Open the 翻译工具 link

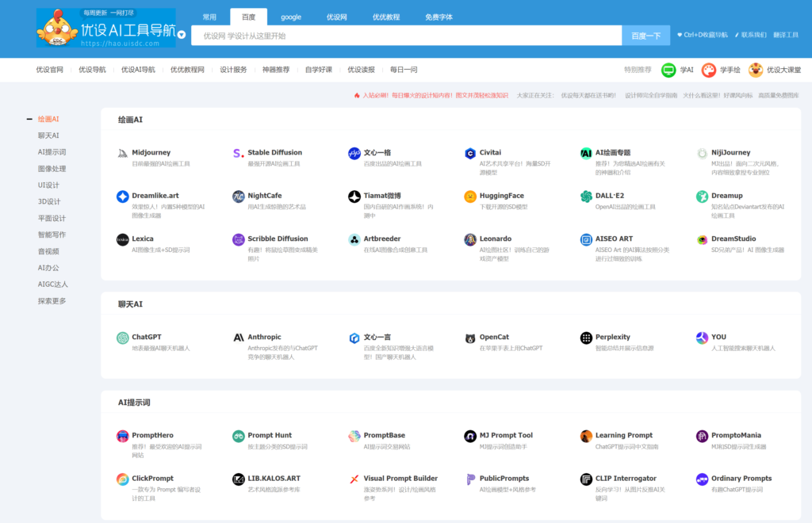(x=785, y=35)
